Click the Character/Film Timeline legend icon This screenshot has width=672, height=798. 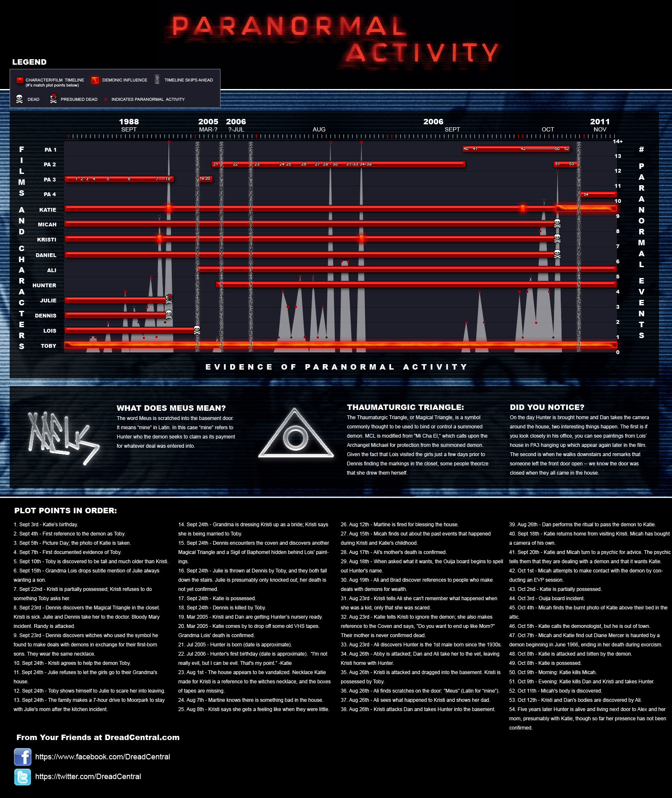pyautogui.click(x=19, y=80)
